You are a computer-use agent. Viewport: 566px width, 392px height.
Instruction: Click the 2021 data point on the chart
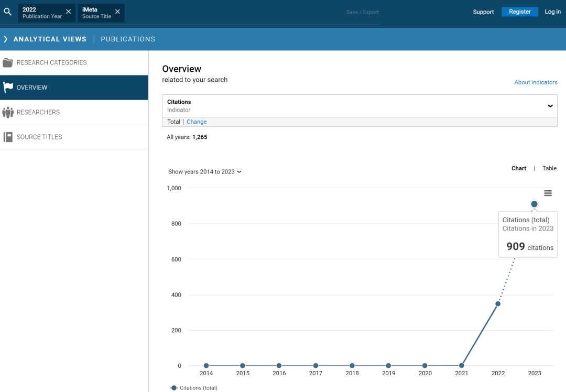pos(461,366)
